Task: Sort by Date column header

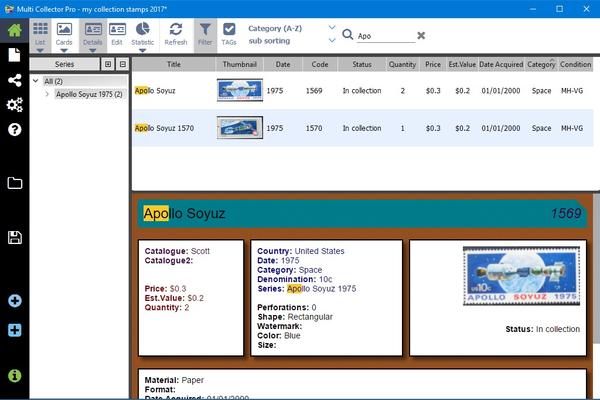Action: coord(283,64)
